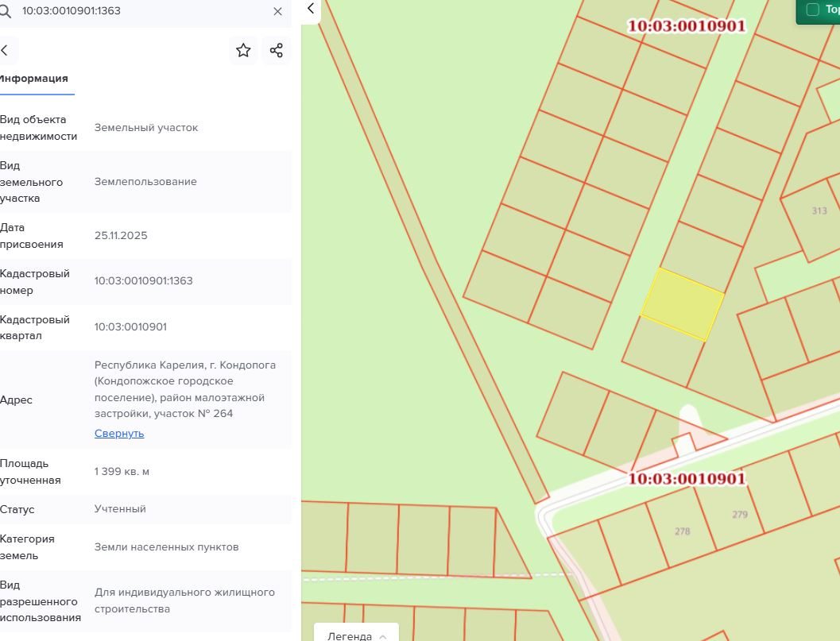Click the Вид объекта недвижимости label
Screen dimensions: 840x641
tap(39, 127)
